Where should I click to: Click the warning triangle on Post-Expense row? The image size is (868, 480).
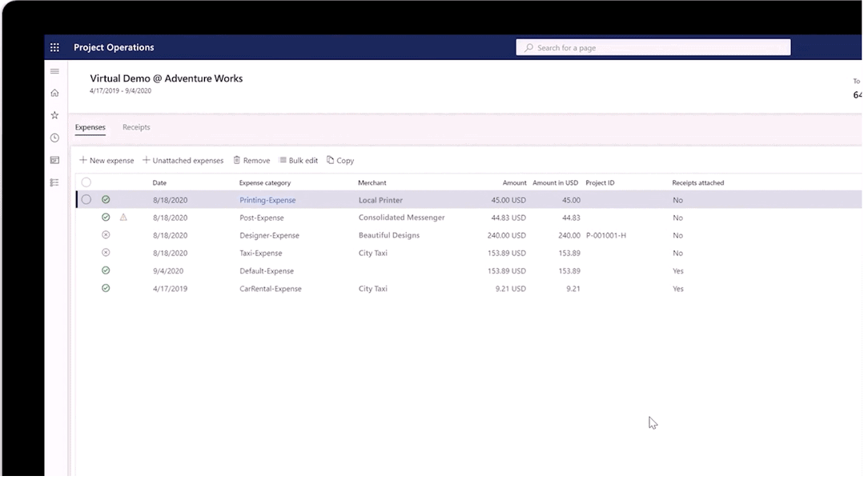123,218
